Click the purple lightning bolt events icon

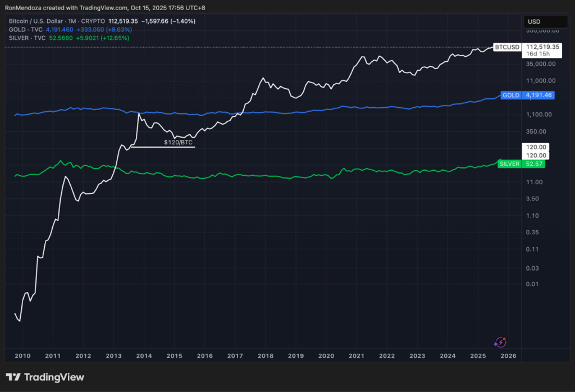click(x=500, y=342)
